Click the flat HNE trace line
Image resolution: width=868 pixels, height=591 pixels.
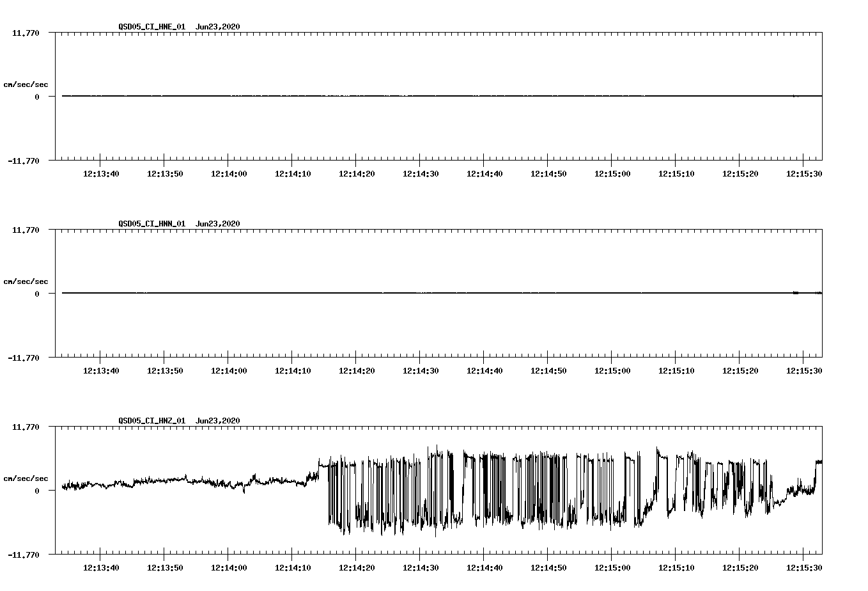tap(442, 96)
